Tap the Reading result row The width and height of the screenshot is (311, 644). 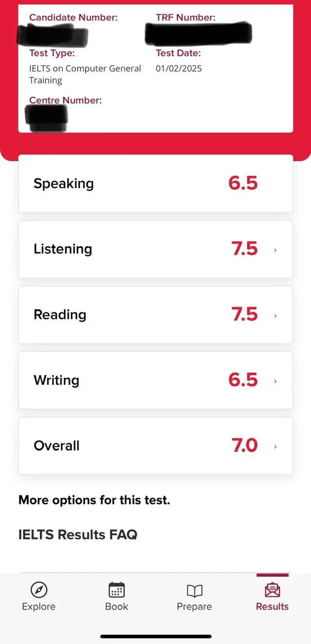[x=155, y=314]
